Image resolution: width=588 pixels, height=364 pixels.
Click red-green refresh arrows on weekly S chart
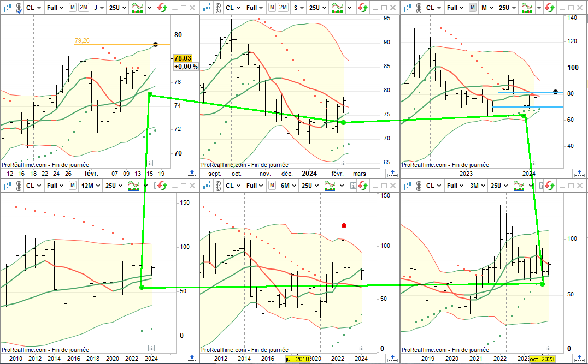coord(363,8)
